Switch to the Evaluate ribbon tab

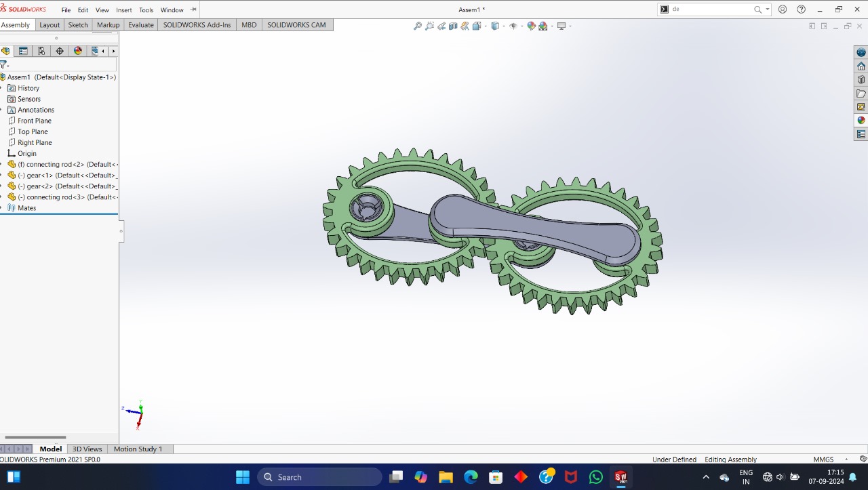point(141,25)
